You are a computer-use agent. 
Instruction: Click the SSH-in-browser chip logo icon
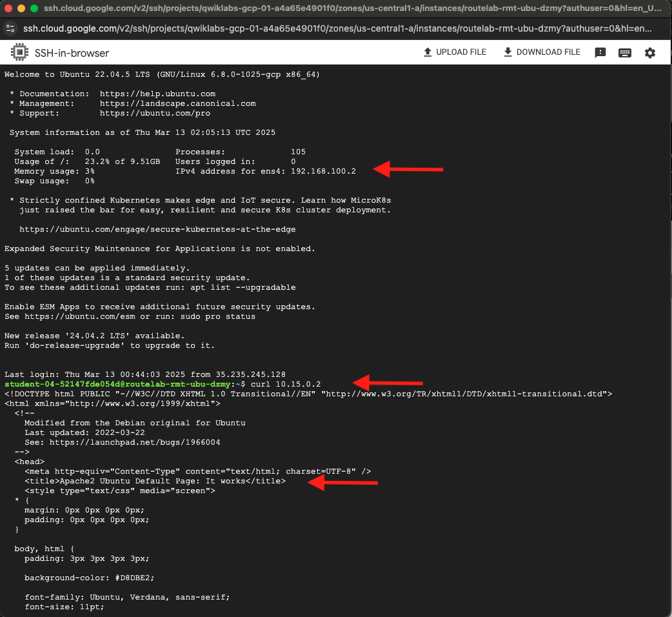tap(19, 52)
